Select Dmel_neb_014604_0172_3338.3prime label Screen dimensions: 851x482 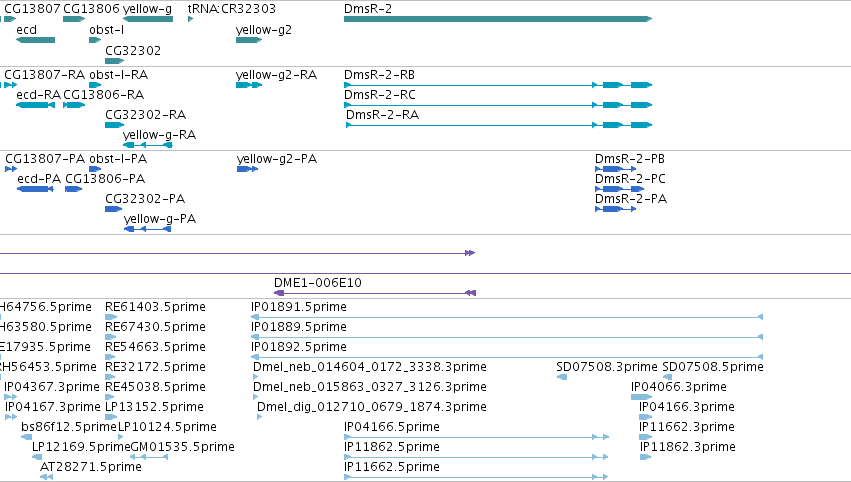click(370, 367)
